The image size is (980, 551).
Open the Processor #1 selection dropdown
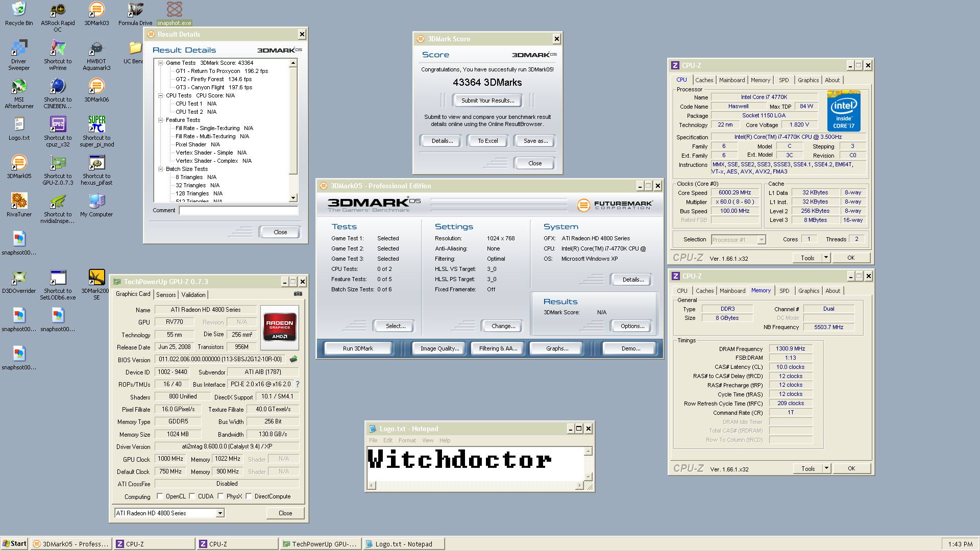[x=762, y=240]
